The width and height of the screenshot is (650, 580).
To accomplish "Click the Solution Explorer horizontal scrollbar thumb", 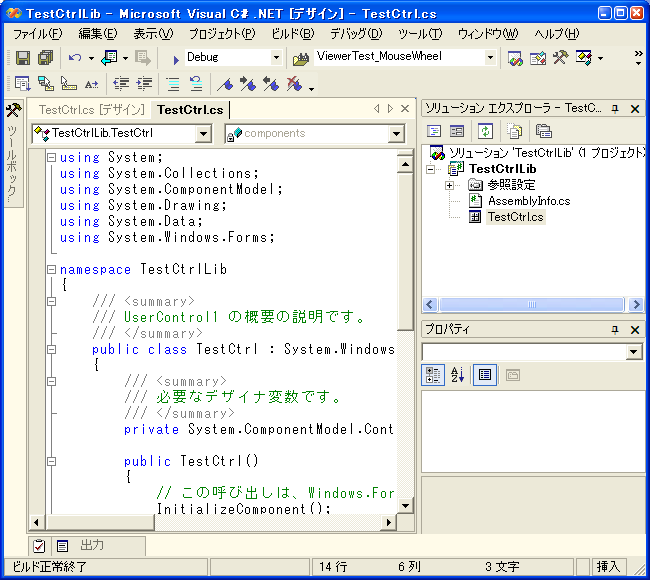I will point(532,305).
